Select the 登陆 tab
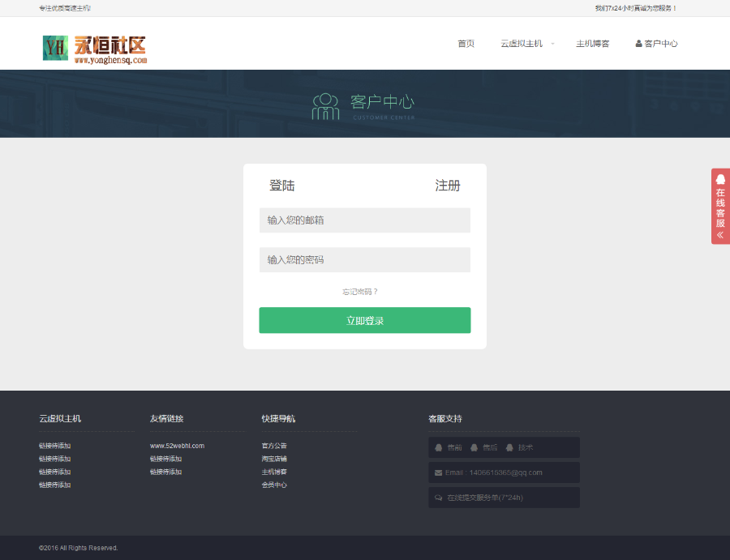 [281, 186]
